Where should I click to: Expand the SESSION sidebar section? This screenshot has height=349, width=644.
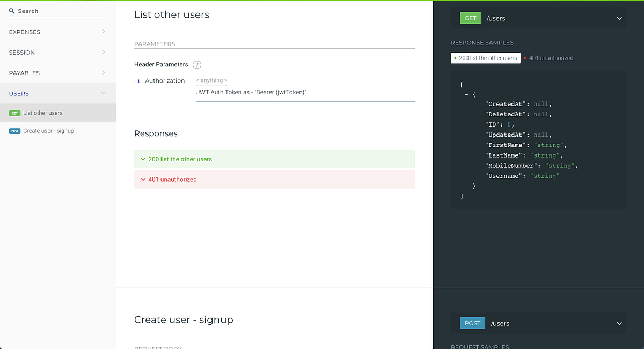click(58, 53)
